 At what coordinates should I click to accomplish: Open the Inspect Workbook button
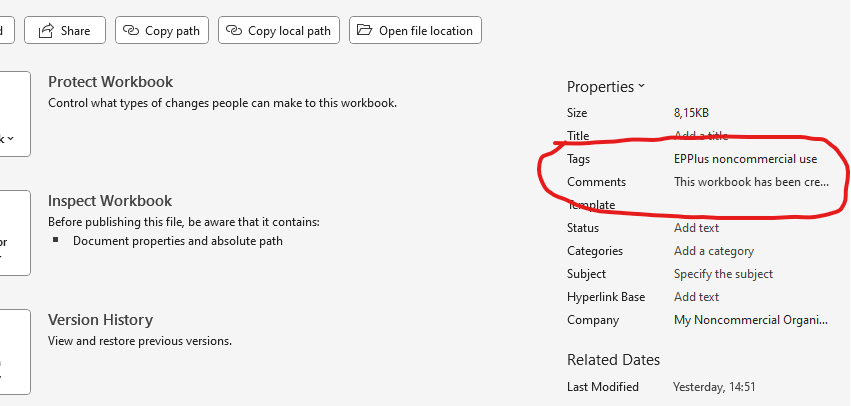[x=14, y=232]
